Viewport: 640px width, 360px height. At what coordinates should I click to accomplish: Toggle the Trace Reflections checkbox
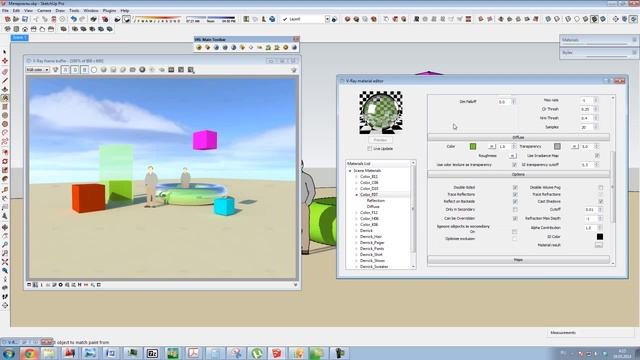pyautogui.click(x=515, y=194)
